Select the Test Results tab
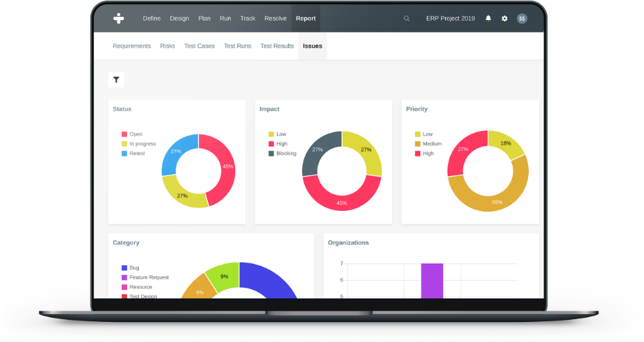The width and height of the screenshot is (644, 342). click(x=277, y=46)
